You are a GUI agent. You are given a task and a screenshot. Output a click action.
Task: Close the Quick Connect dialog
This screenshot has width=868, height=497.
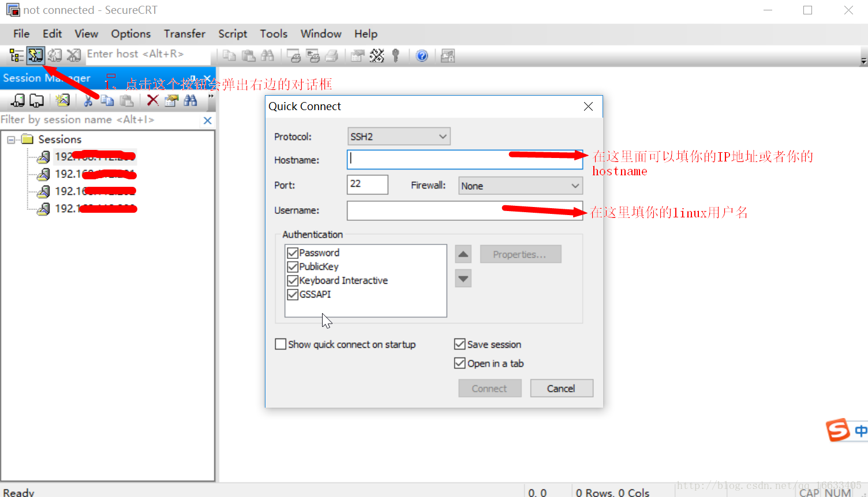588,107
